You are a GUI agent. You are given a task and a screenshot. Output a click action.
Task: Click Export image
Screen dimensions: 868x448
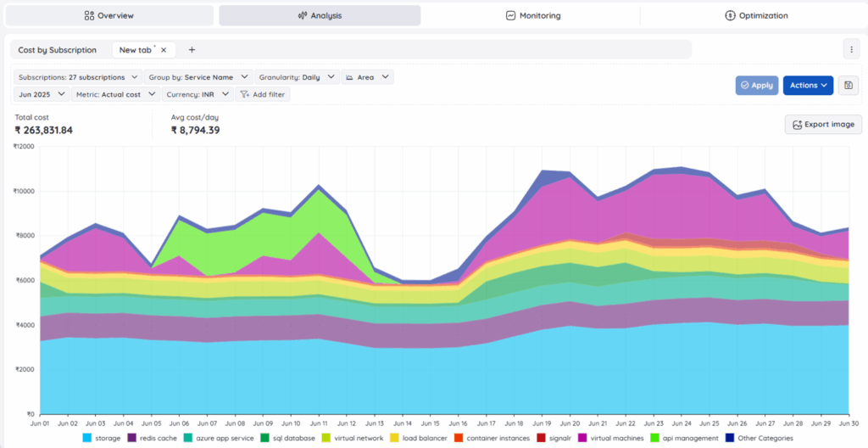tap(823, 125)
